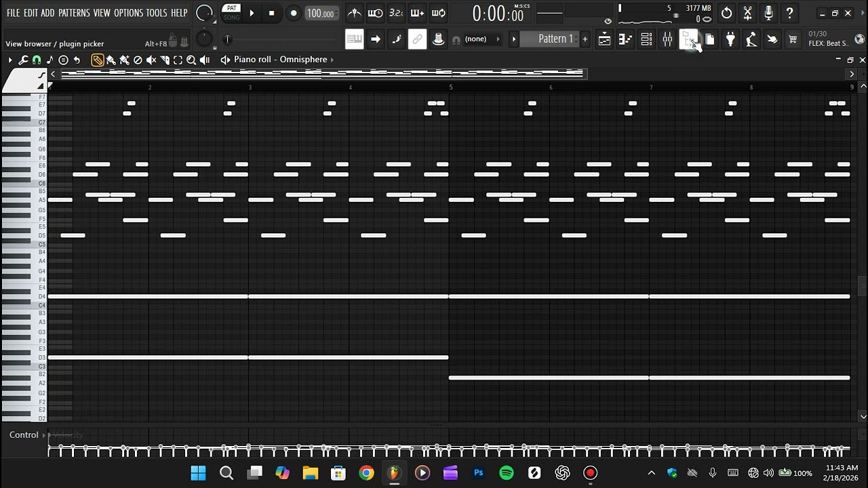Image resolution: width=868 pixels, height=488 pixels.
Task: Select the Playback scrub tool
Action: click(x=205, y=60)
